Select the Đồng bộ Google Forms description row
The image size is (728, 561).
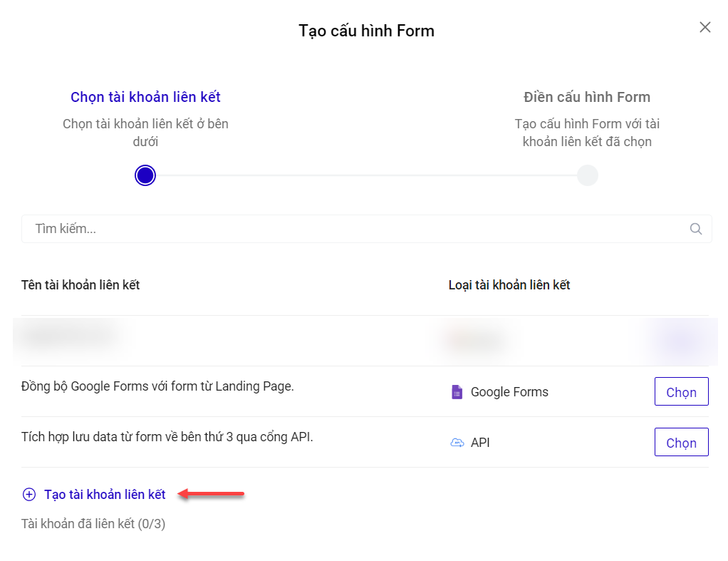157,386
